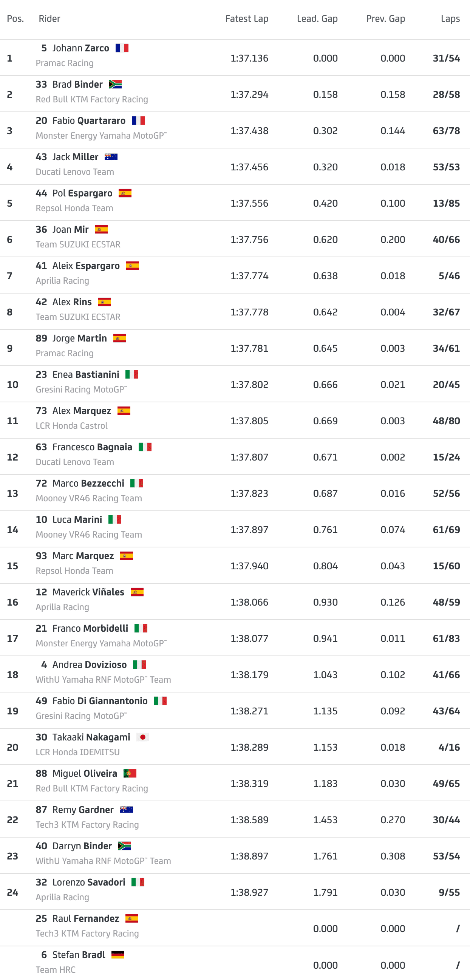
Task: Click the Italian flag beside Francesco Bagnaia
Action: coord(145,447)
